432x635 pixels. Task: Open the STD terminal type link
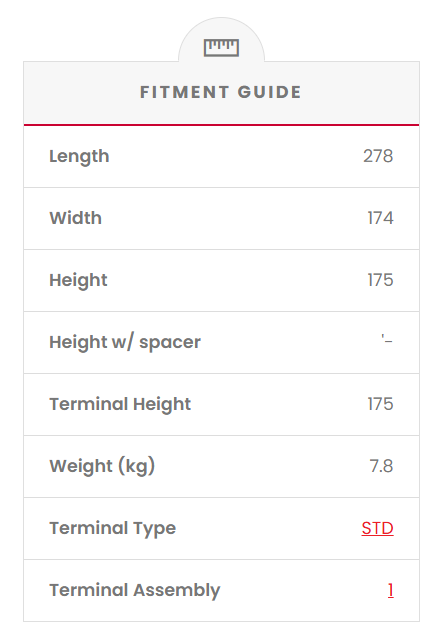pyautogui.click(x=377, y=528)
